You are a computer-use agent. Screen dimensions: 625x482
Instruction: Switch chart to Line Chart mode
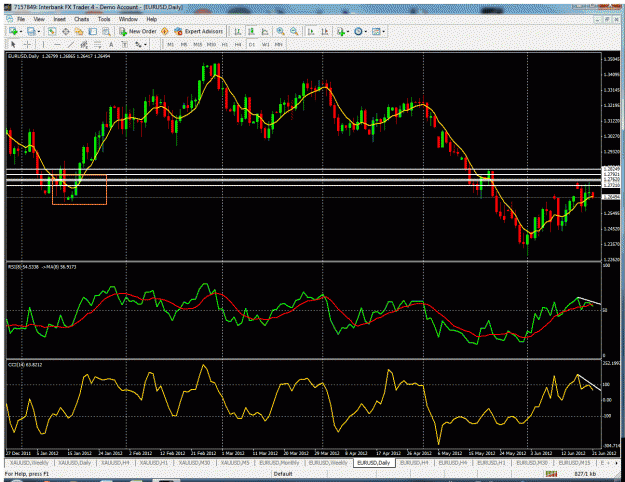coord(265,31)
